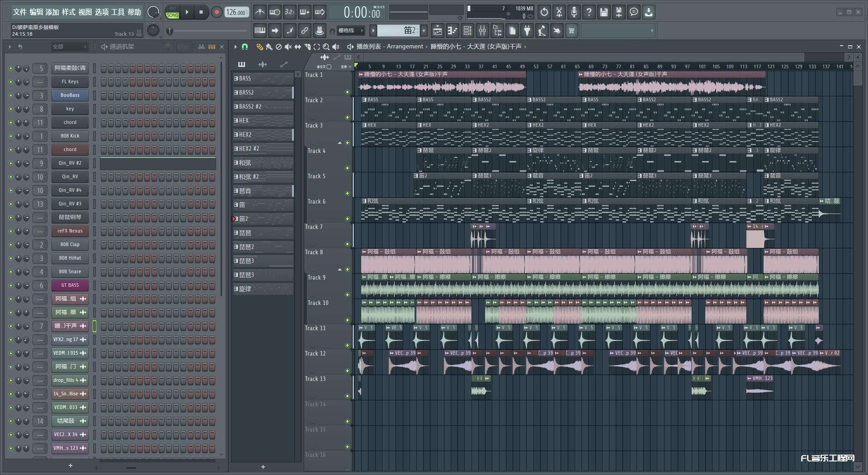Select the mute tool in playlist toolbar
Viewport: 868px width, 475px height.
point(288,47)
